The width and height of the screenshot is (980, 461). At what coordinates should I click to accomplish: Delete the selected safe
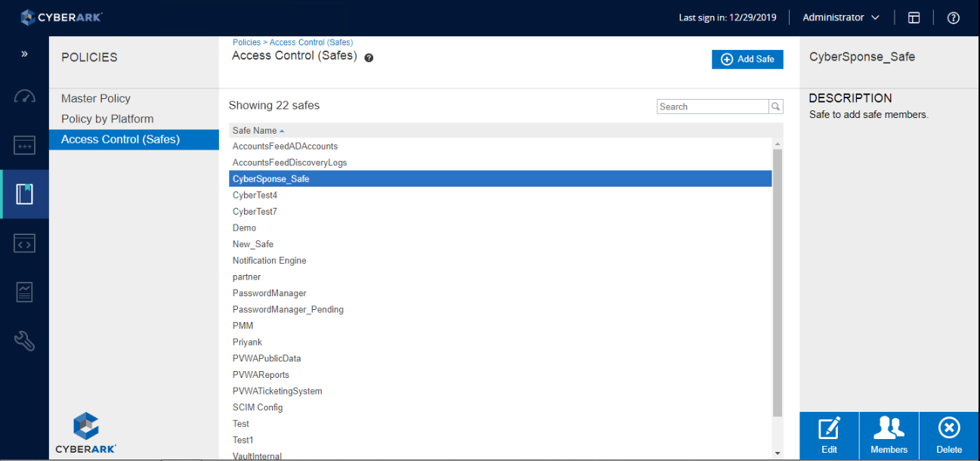pos(949,436)
